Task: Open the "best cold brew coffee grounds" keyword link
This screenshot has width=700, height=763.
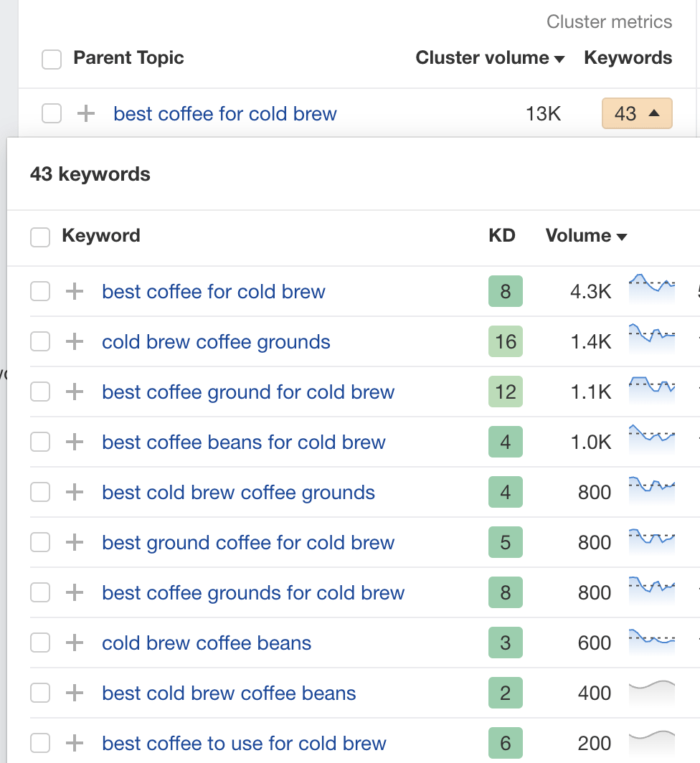Action: tap(239, 493)
